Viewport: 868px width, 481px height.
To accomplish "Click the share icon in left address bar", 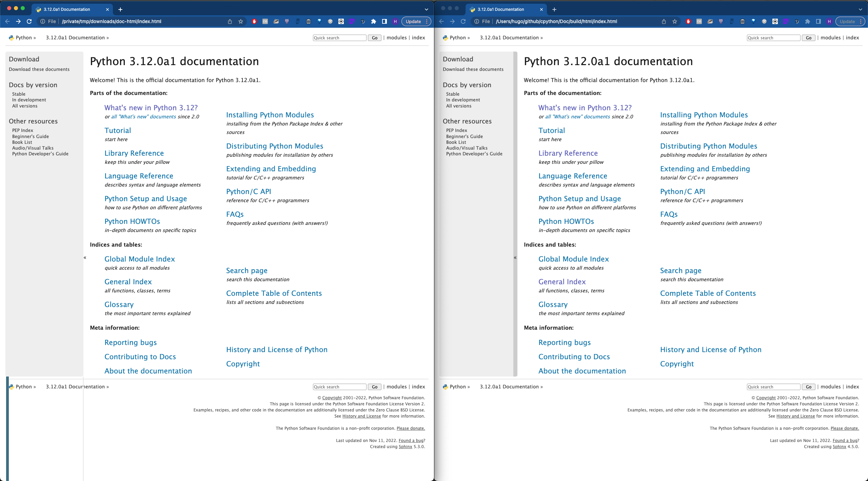I will (x=230, y=21).
